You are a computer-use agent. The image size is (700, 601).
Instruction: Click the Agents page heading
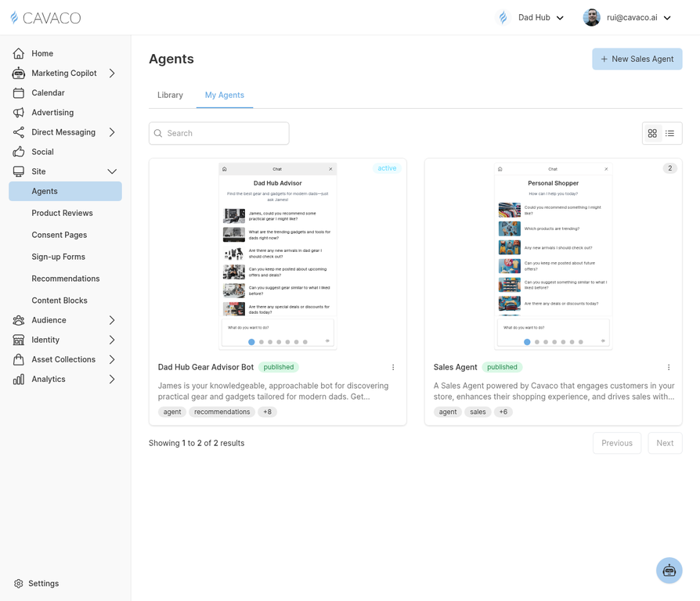(x=171, y=59)
